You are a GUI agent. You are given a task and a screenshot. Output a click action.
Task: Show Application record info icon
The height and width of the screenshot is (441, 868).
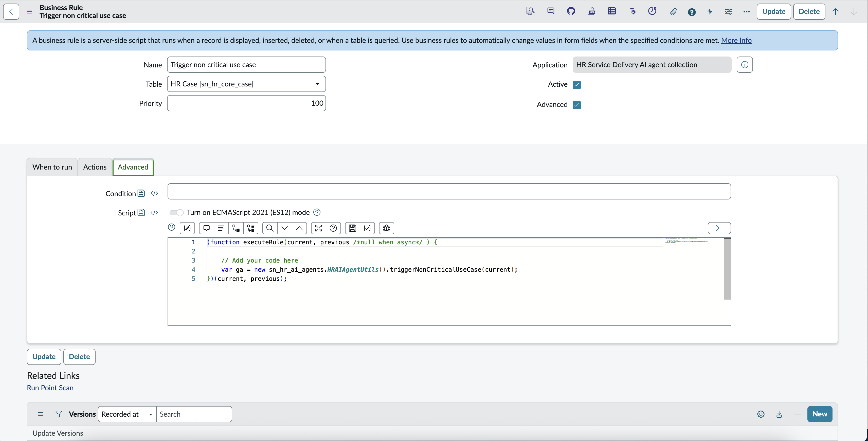click(x=745, y=65)
